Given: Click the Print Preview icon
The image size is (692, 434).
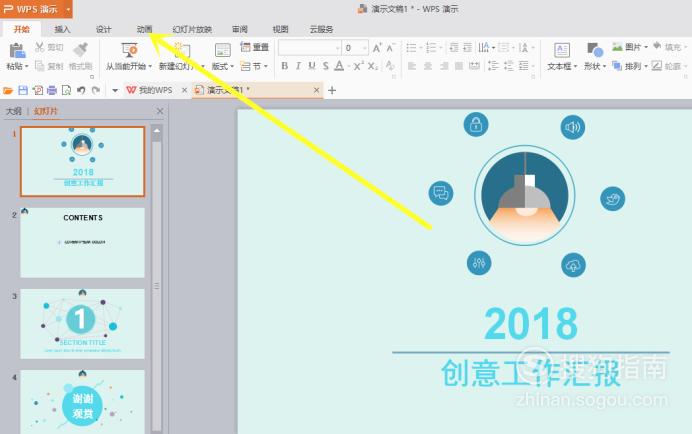Looking at the screenshot, I should point(66,91).
